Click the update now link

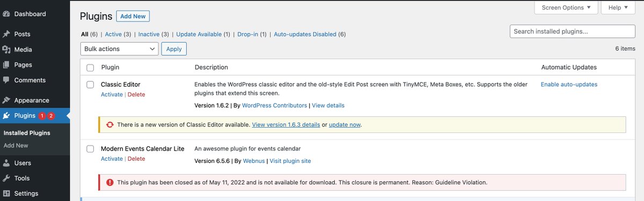click(x=345, y=124)
